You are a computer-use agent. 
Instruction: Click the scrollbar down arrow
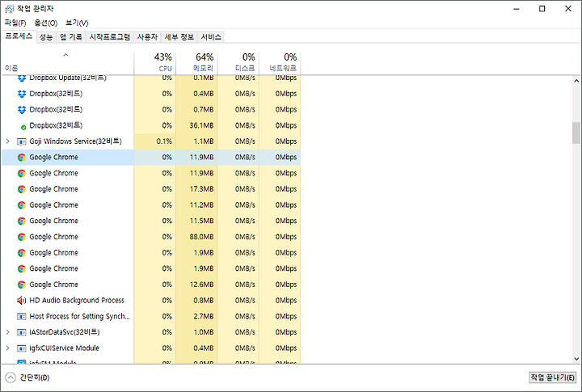(x=576, y=359)
